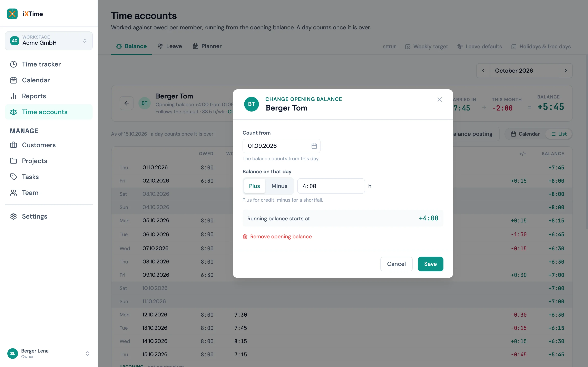Switch to the Leave tab
588x367 pixels.
(170, 46)
